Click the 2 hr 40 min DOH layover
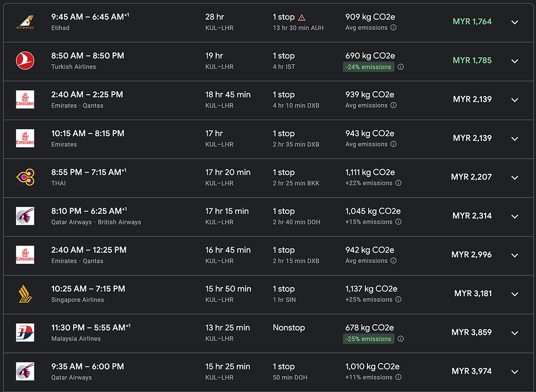 (x=296, y=222)
